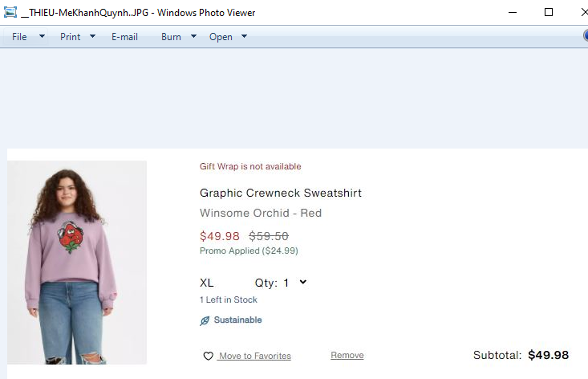
Task: Maximize the Photo Viewer window
Action: tap(549, 12)
